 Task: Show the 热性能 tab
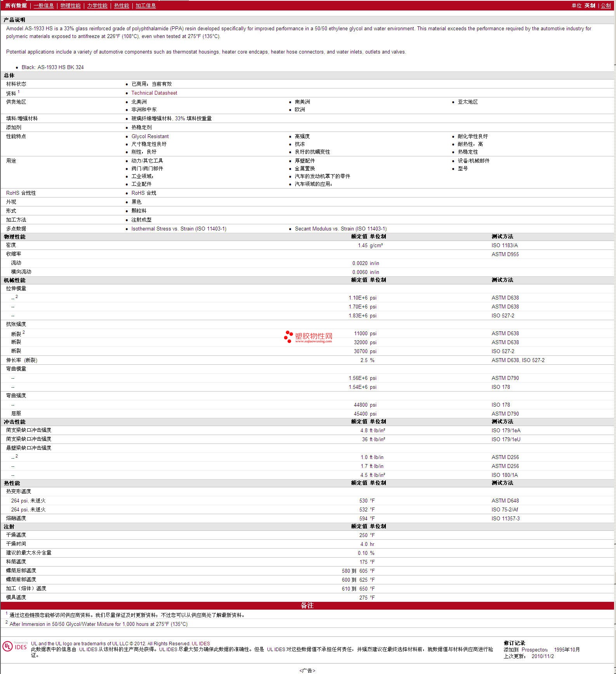point(121,5)
